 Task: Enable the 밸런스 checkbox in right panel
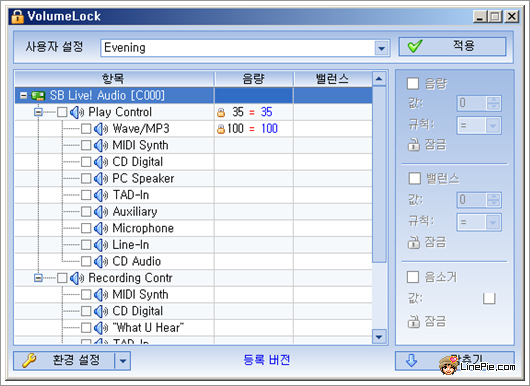pos(414,178)
